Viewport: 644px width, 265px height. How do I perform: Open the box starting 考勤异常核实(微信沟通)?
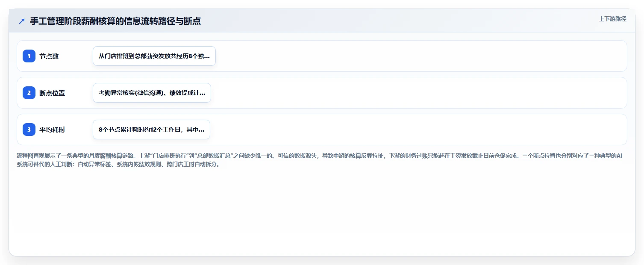[152, 93]
